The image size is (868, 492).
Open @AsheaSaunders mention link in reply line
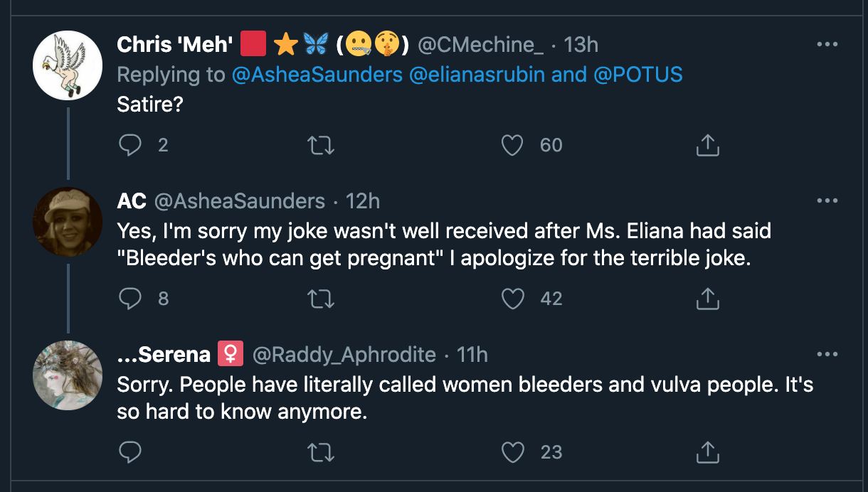[317, 74]
